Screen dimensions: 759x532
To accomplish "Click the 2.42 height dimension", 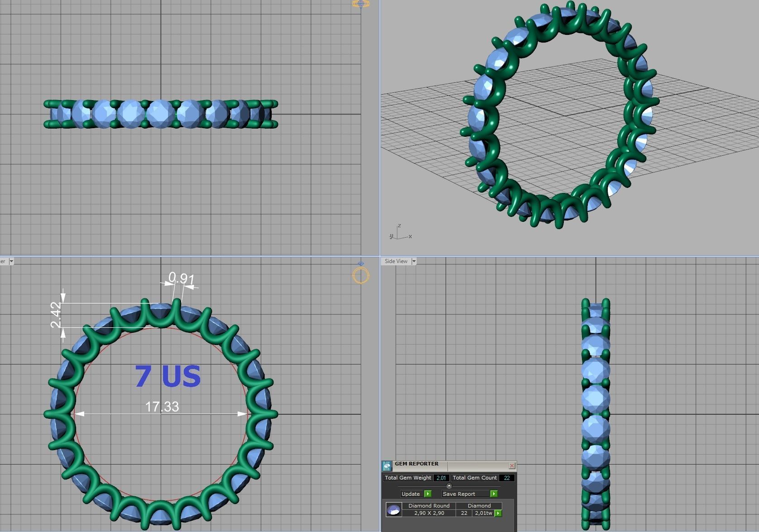I will pos(56,315).
